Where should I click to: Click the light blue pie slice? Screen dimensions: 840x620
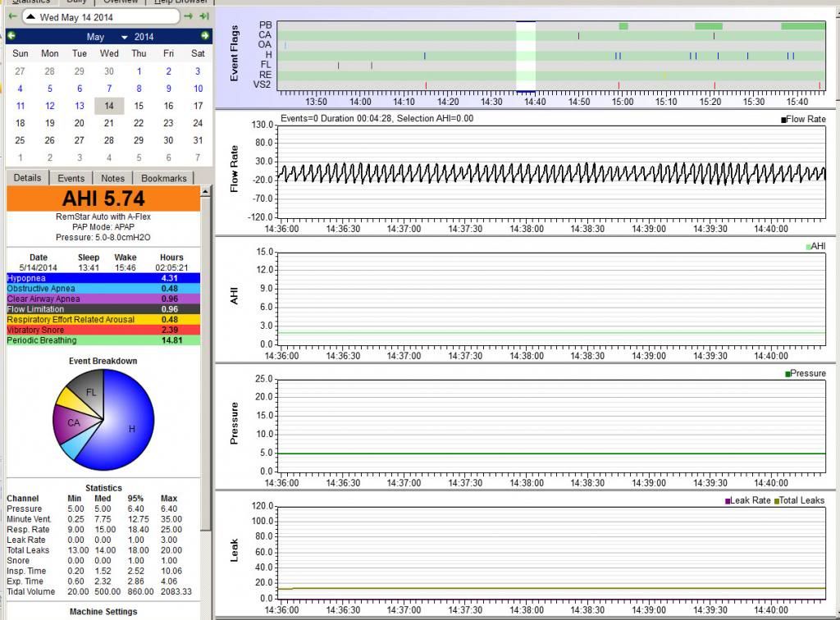click(75, 447)
